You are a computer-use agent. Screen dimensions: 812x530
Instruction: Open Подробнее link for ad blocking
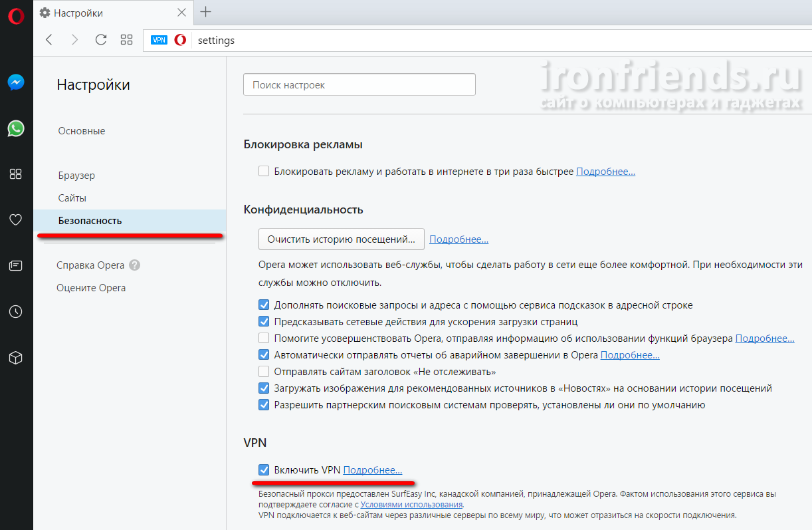[x=605, y=172]
